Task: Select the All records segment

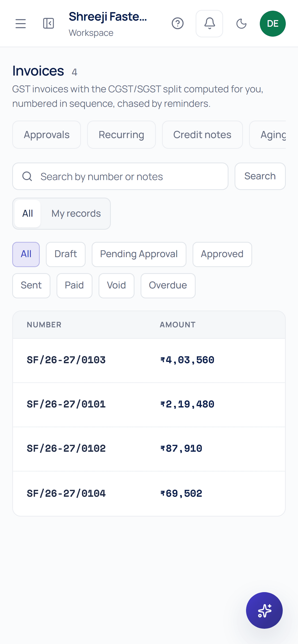Action: click(x=28, y=214)
